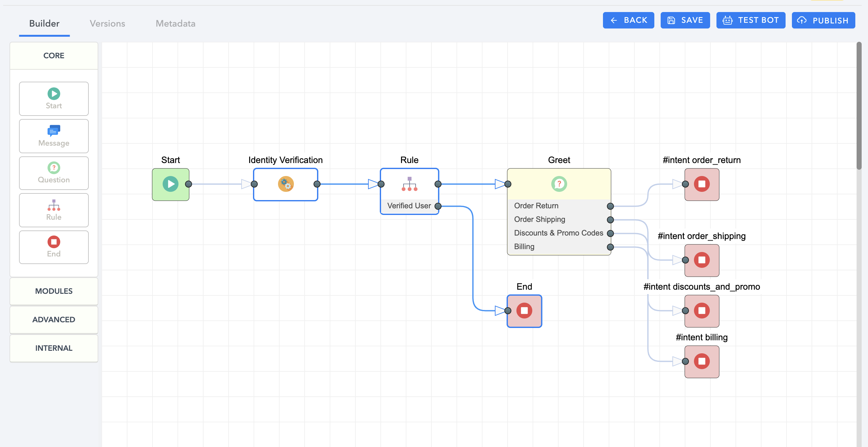
Task: Click the Verified User output port
Action: (x=438, y=206)
